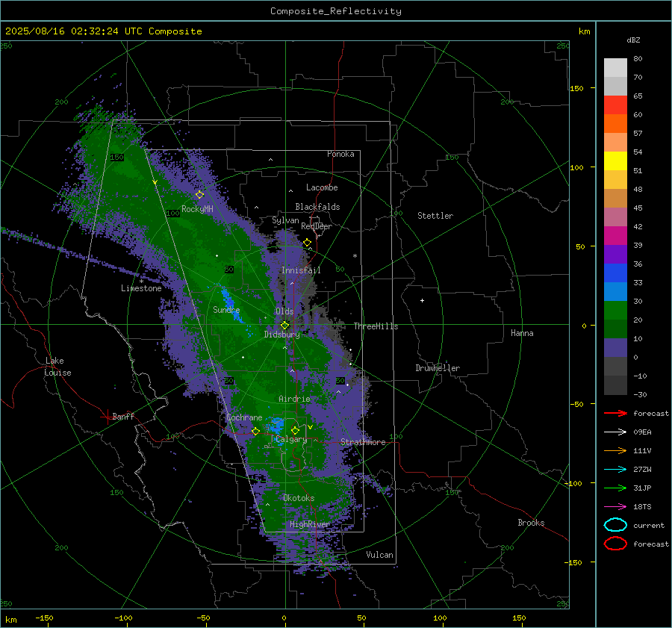Select the Cochrane map label
The height and width of the screenshot is (628, 672).
click(x=244, y=417)
